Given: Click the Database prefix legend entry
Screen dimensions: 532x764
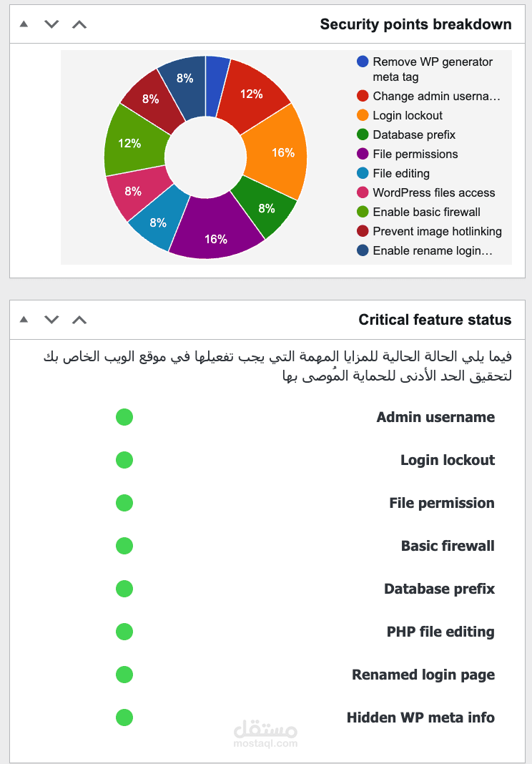Looking at the screenshot, I should pyautogui.click(x=413, y=134).
